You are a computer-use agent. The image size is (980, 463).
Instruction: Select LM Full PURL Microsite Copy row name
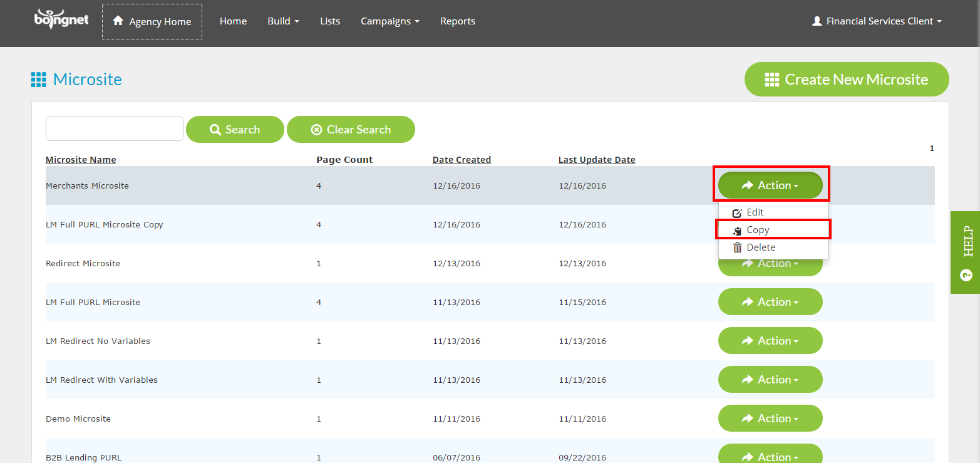tap(105, 224)
